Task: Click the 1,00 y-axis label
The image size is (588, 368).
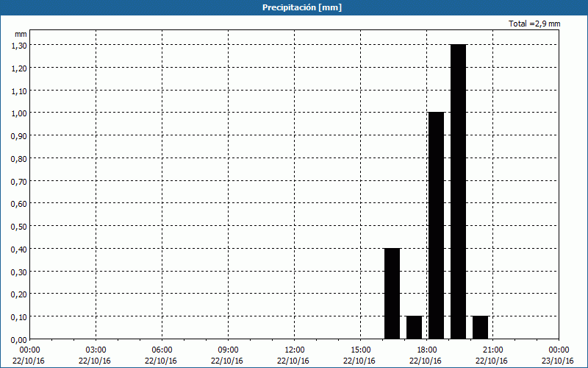Action: [x=19, y=113]
